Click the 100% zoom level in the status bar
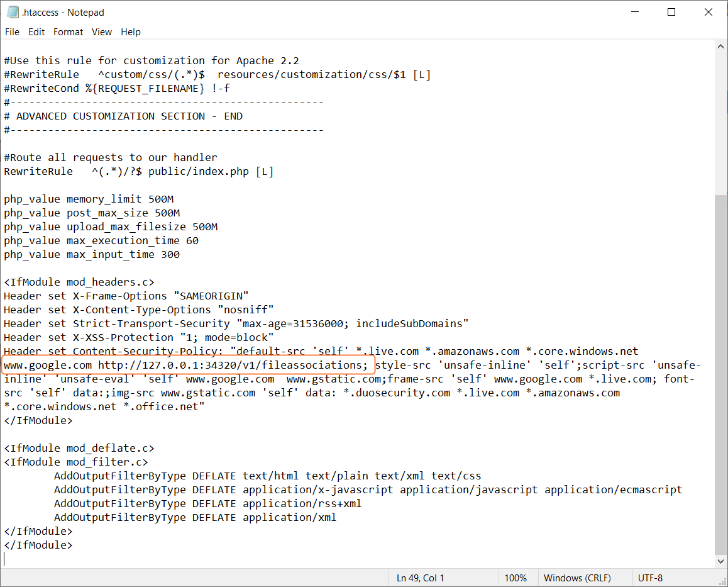728x587 pixels. point(516,578)
